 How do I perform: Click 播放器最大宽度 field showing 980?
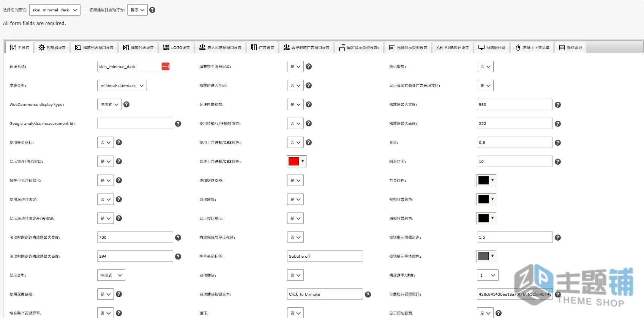(x=515, y=104)
